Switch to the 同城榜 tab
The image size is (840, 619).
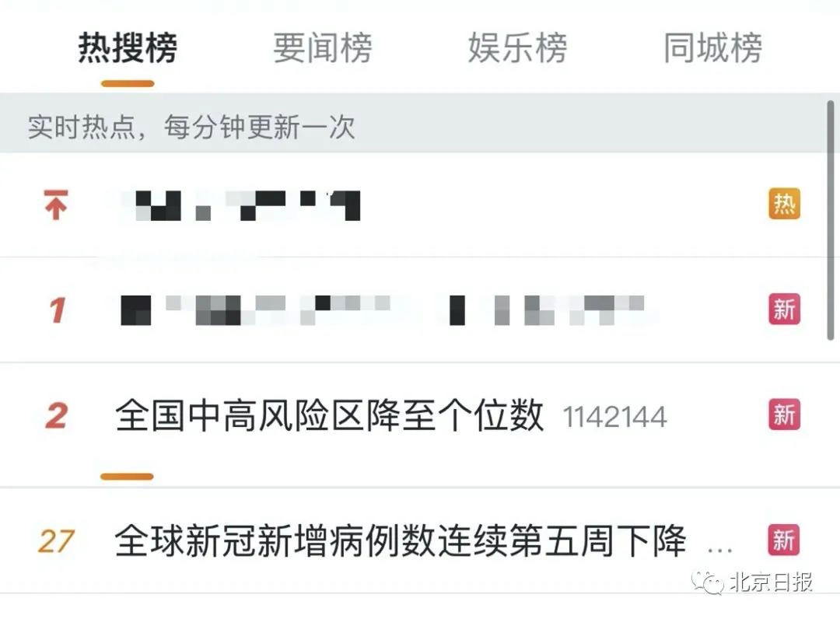(713, 48)
